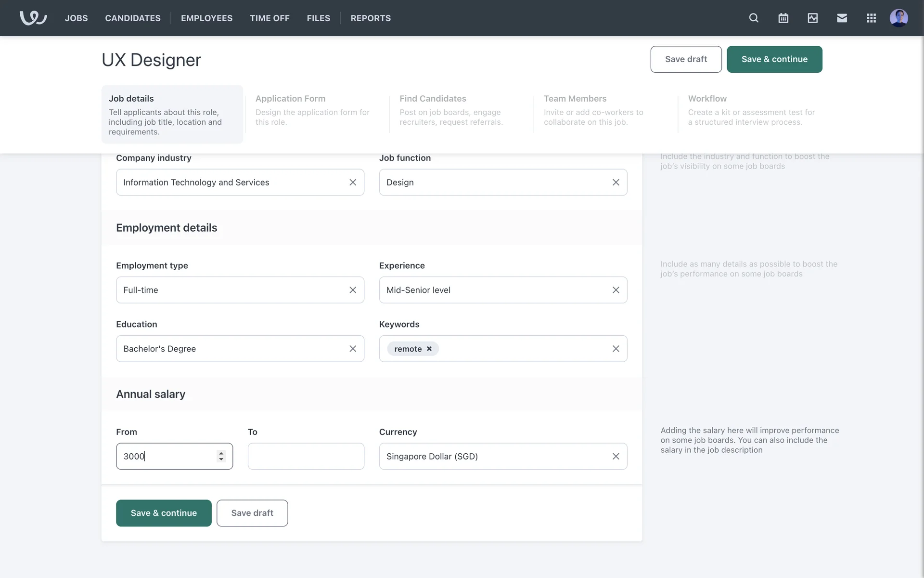Image resolution: width=924 pixels, height=578 pixels.
Task: Clear the Company industry selection
Action: [353, 183]
